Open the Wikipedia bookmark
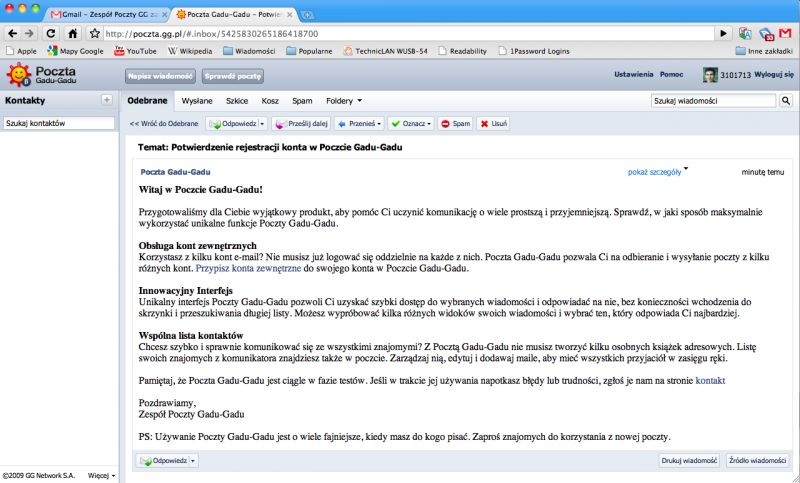800x483 pixels. pyautogui.click(x=190, y=51)
